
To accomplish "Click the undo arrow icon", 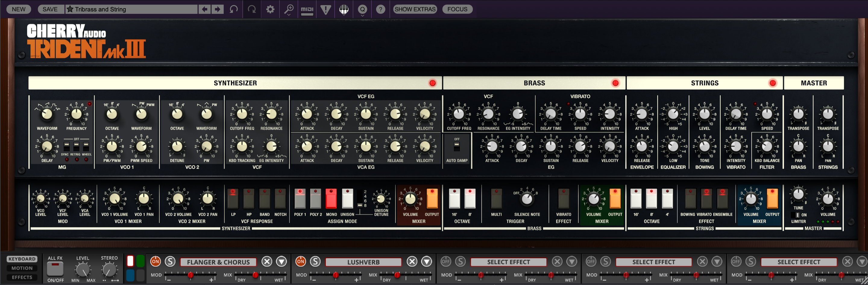I will click(234, 9).
